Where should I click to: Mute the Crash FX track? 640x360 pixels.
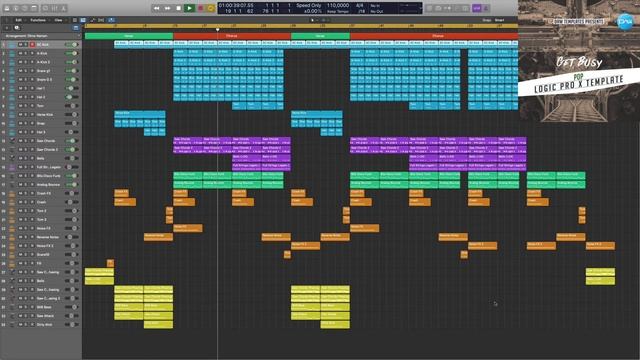20,193
